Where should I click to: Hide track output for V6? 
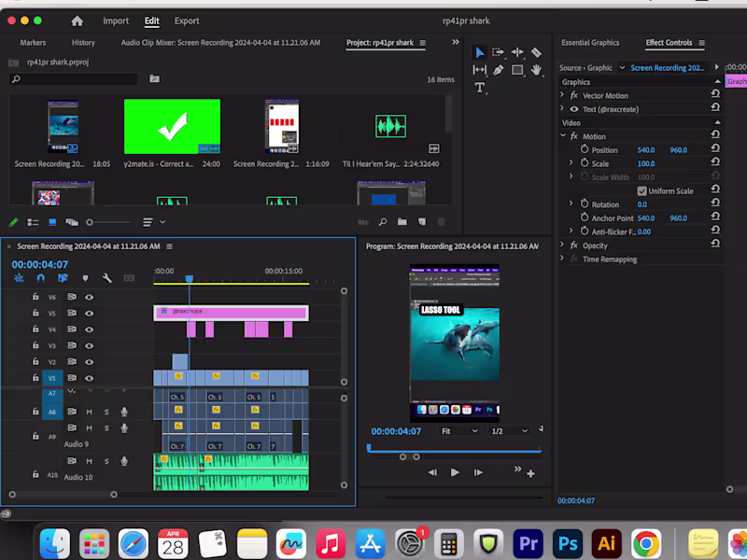click(x=90, y=297)
